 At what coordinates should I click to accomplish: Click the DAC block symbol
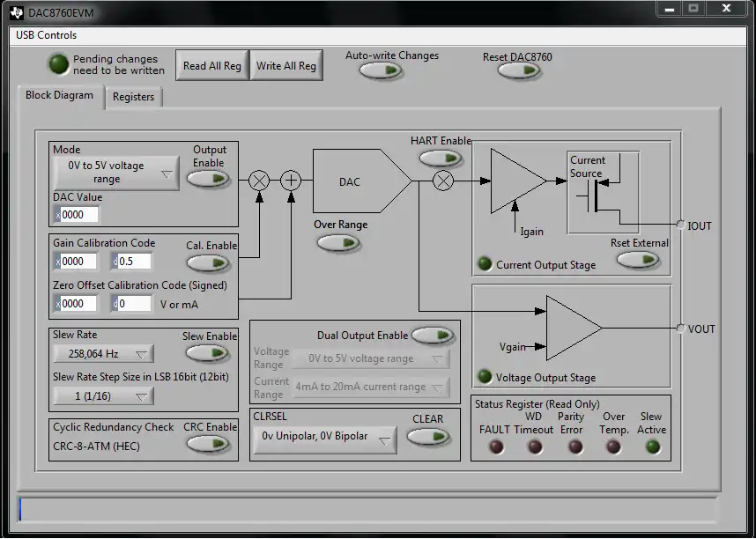coord(362,181)
